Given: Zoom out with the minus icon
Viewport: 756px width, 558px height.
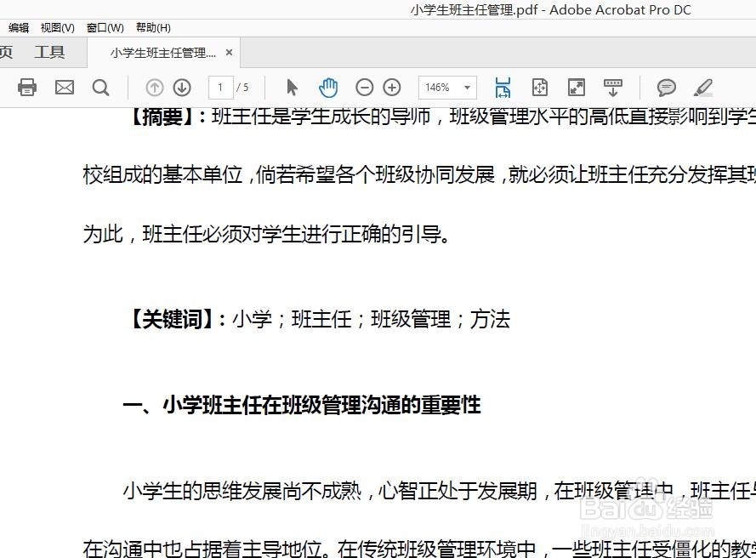Looking at the screenshot, I should (x=364, y=87).
